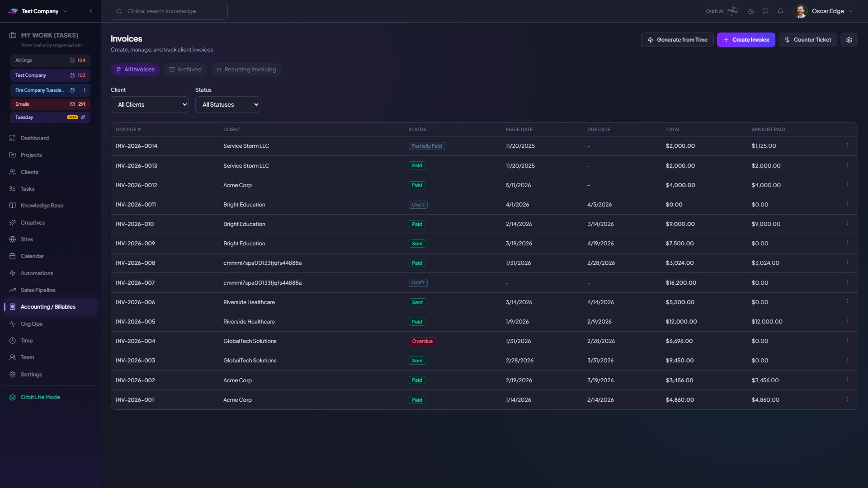Open Calendar in the sidebar
This screenshot has width=868, height=488.
[50, 256]
